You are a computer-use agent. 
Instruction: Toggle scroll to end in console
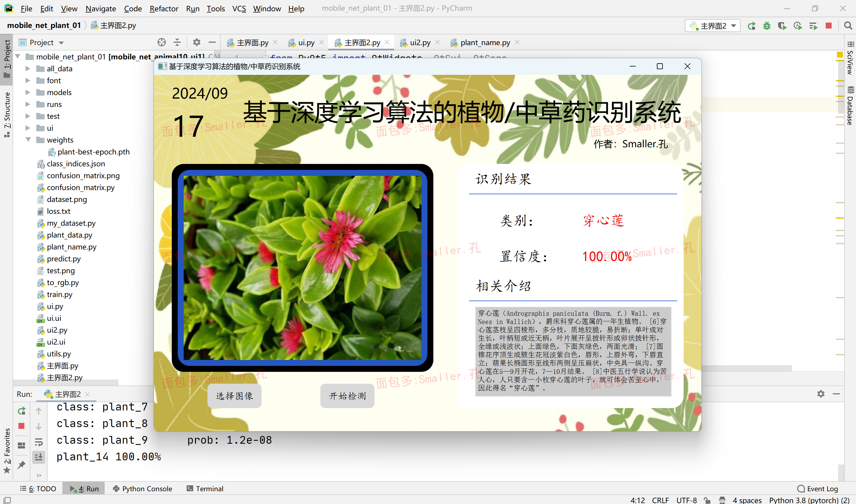[x=38, y=457]
